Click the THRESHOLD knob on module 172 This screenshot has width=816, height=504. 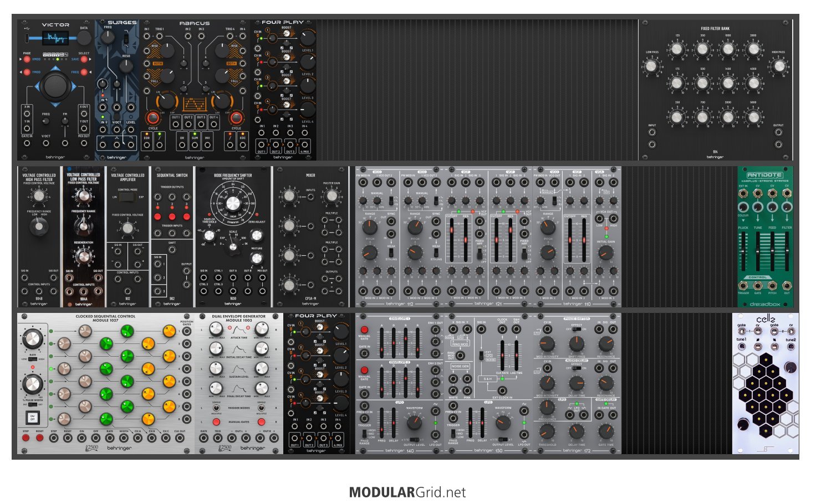[x=547, y=431]
